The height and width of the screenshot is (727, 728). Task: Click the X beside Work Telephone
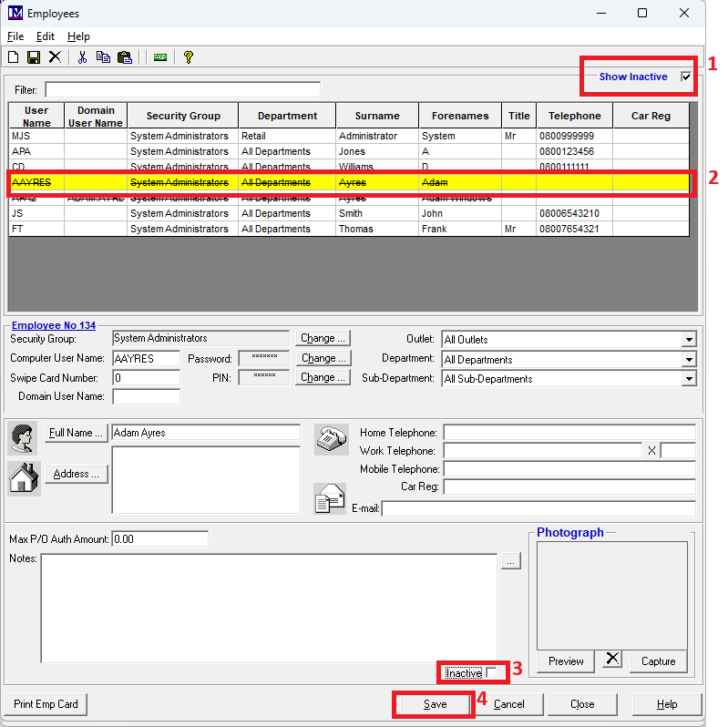(x=651, y=450)
